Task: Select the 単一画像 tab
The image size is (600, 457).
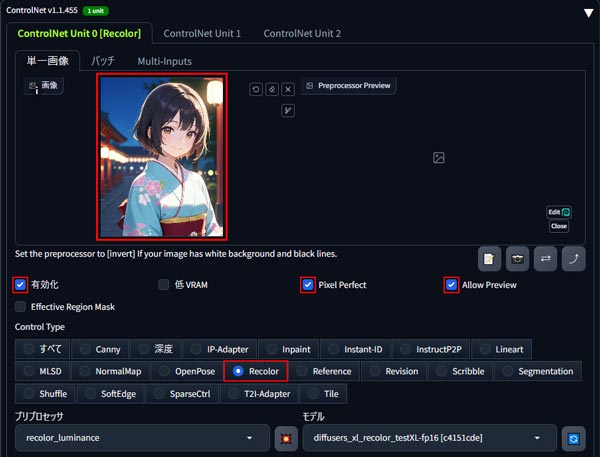Action: pyautogui.click(x=47, y=61)
